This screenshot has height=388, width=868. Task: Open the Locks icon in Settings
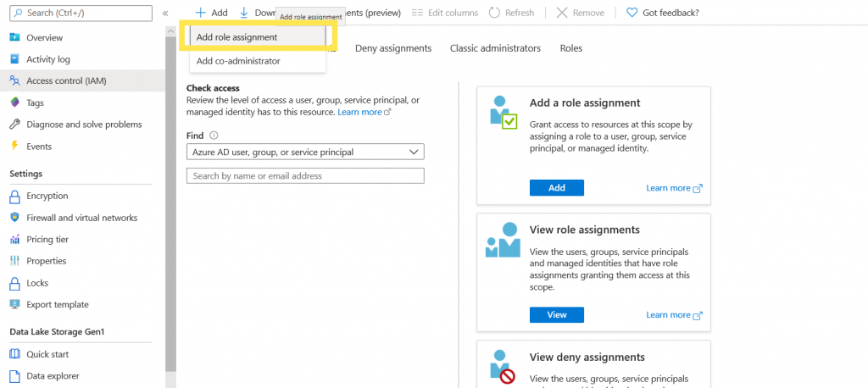[x=15, y=284]
